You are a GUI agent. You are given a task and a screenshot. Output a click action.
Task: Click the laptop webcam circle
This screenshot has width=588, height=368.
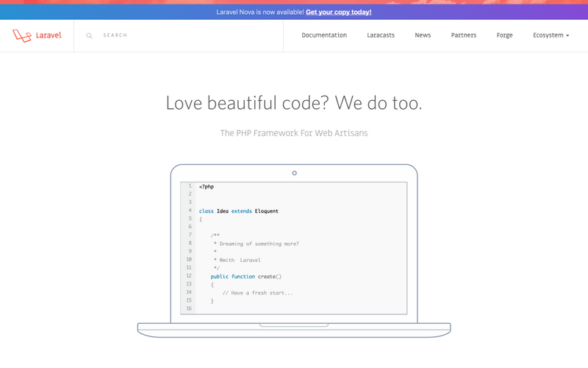point(295,173)
